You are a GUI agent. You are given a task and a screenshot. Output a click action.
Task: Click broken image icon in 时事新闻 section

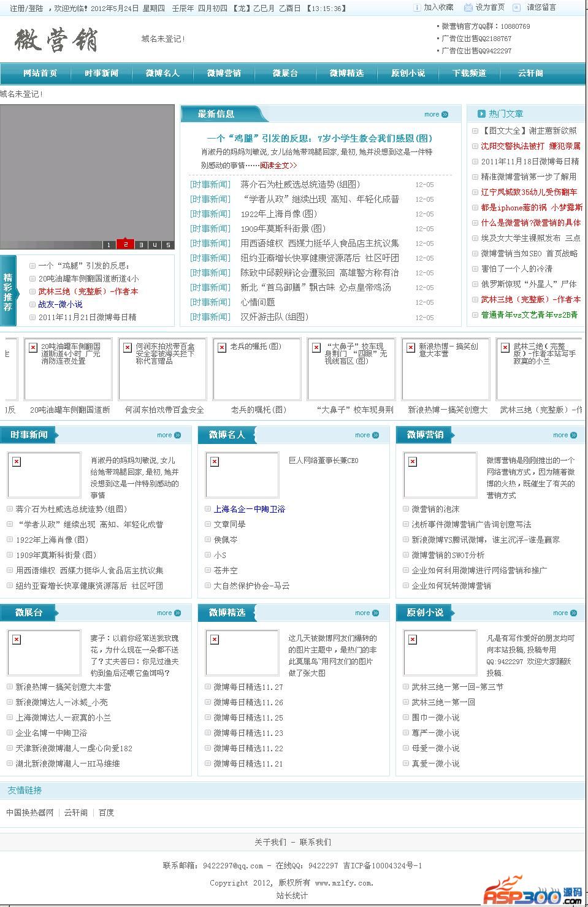[x=17, y=462]
